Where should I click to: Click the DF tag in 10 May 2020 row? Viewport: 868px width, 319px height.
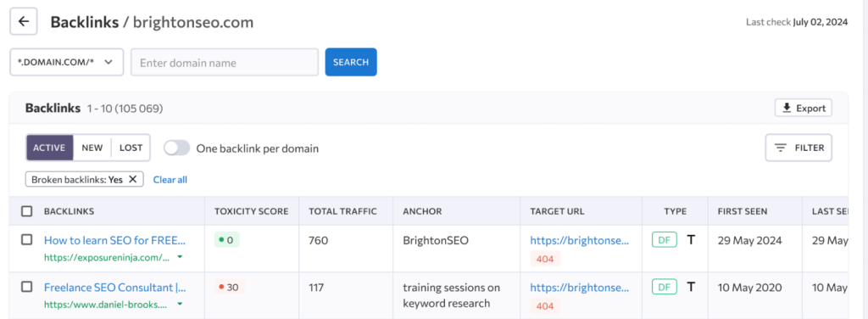click(665, 287)
